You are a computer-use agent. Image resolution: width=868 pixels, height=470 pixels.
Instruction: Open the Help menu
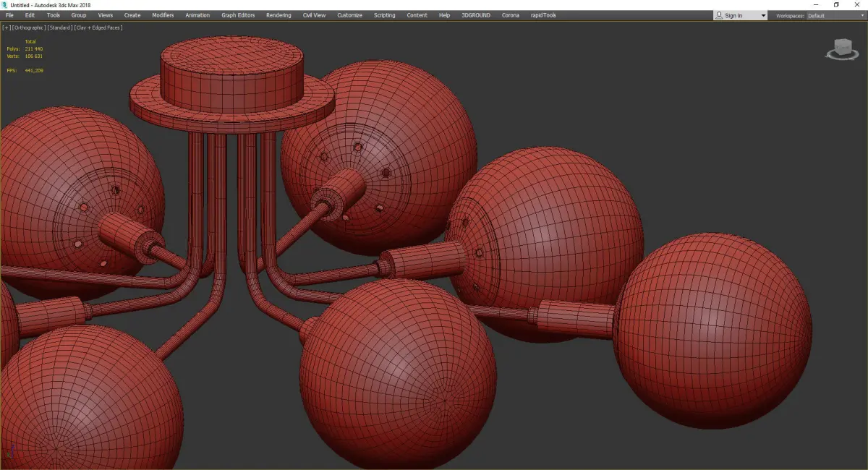pos(444,15)
